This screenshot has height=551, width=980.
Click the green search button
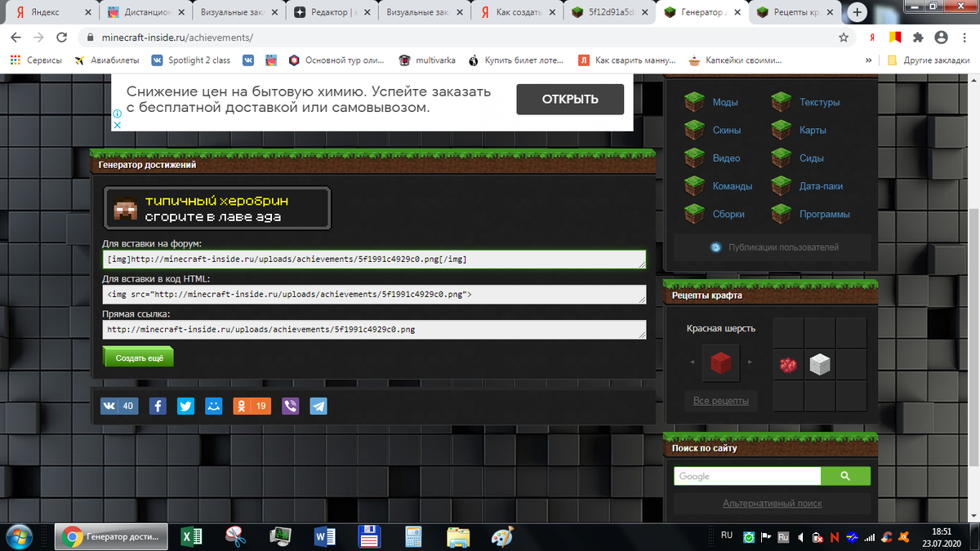845,476
